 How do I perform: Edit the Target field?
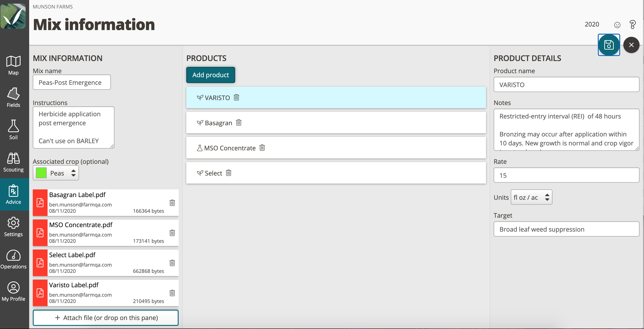point(566,229)
